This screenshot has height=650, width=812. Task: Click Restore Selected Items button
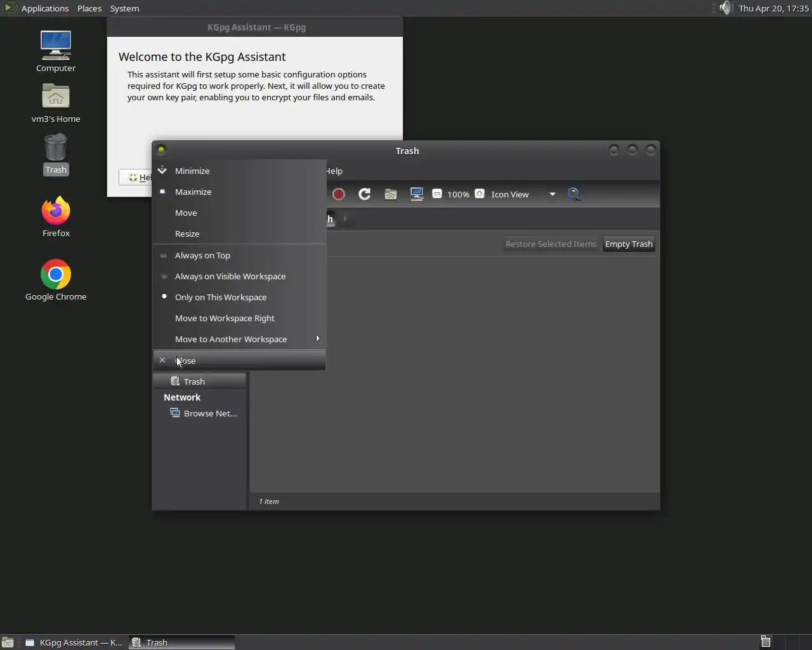[x=551, y=244]
